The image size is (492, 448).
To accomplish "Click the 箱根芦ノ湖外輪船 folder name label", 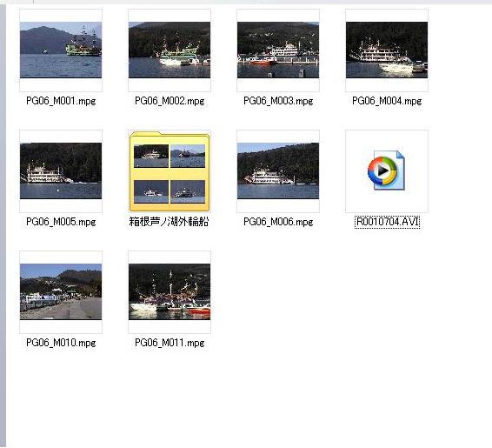I will (170, 222).
